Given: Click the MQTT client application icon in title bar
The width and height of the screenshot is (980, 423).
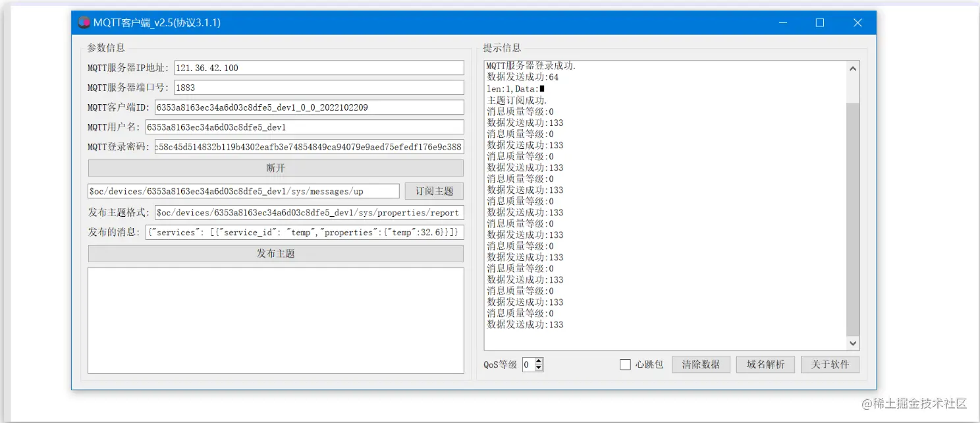Looking at the screenshot, I should (84, 22).
